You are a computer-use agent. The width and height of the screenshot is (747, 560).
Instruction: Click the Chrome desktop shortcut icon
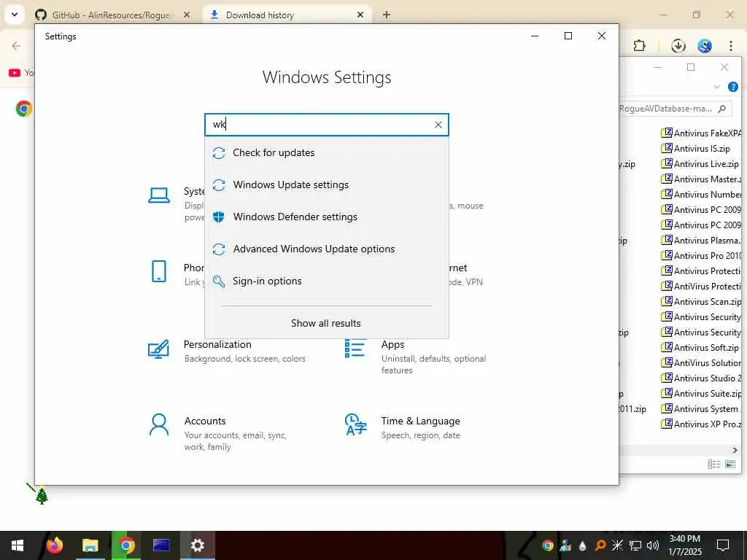point(24,109)
